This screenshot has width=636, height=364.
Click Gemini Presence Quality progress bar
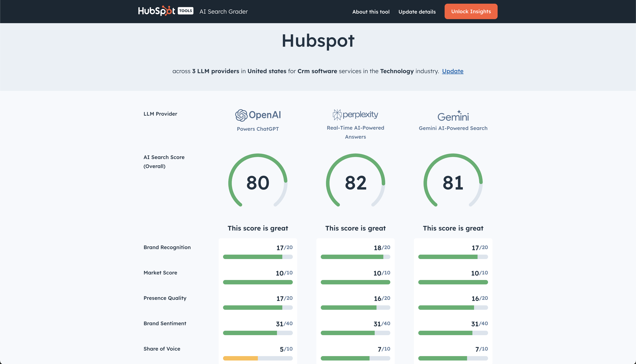[453, 308]
